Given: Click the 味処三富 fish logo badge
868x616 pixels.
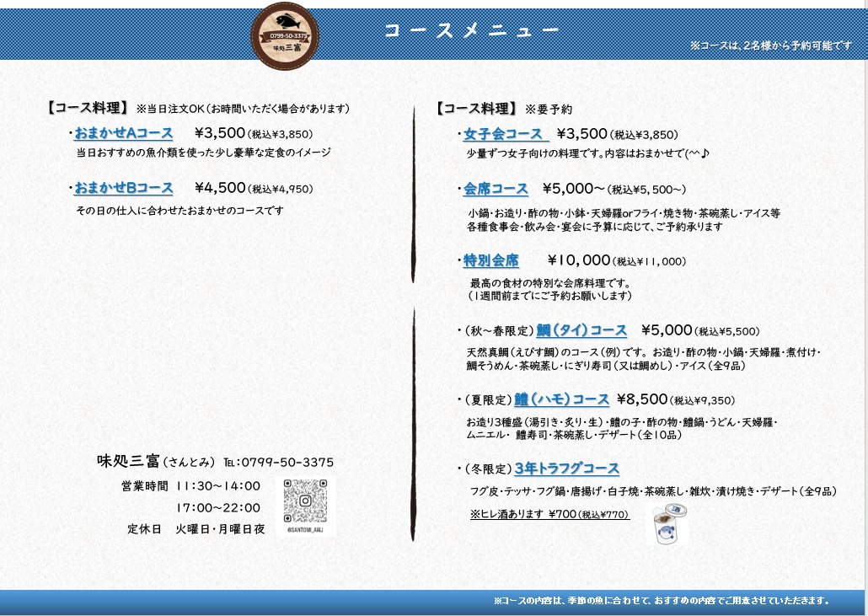Looking at the screenshot, I should (285, 36).
